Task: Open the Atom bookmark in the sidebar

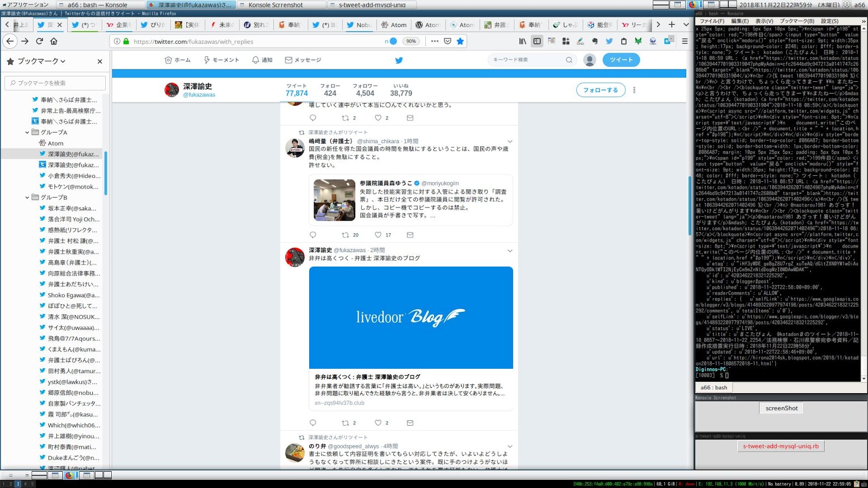Action: (x=55, y=143)
